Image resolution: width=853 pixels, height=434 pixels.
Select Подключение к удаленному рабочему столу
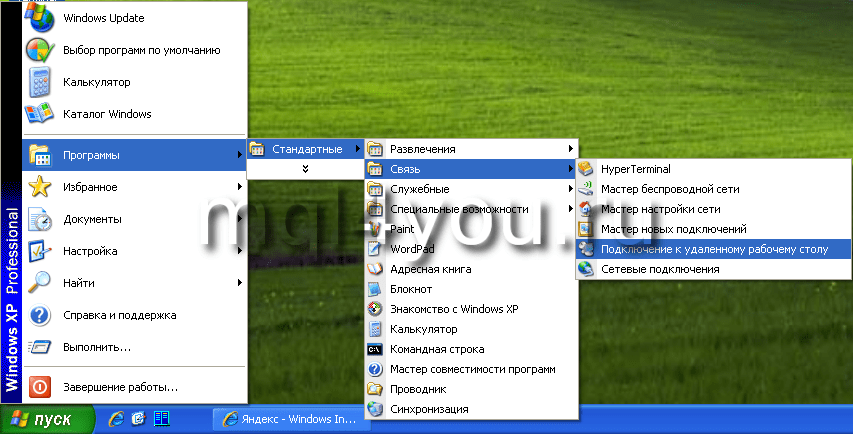coord(714,249)
